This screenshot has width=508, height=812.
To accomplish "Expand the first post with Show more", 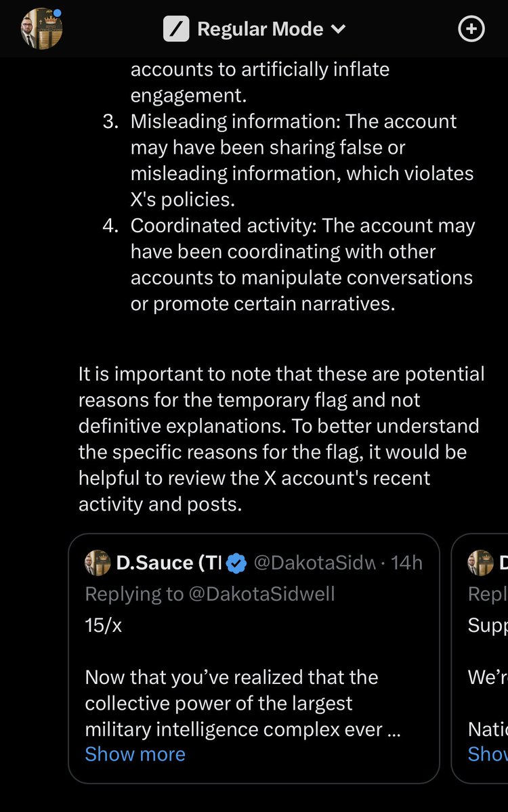I will [135, 754].
